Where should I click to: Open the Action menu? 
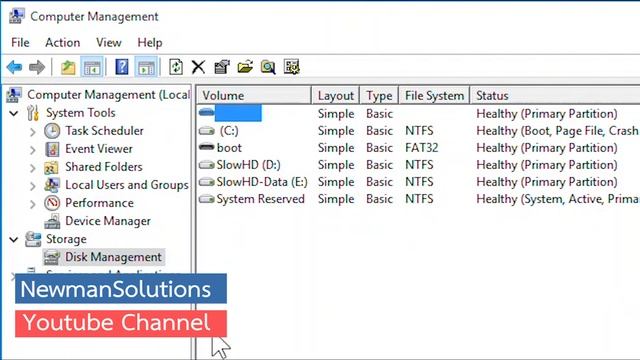[62, 42]
